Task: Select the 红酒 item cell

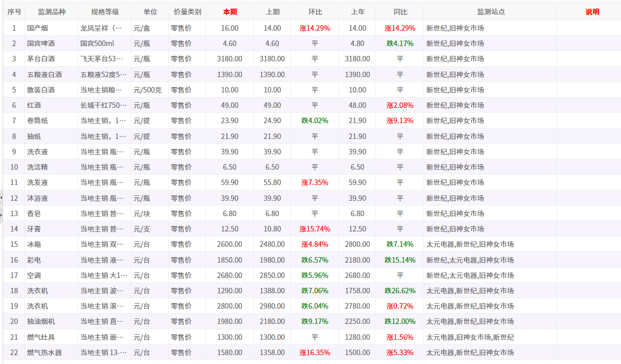Action: pos(51,105)
